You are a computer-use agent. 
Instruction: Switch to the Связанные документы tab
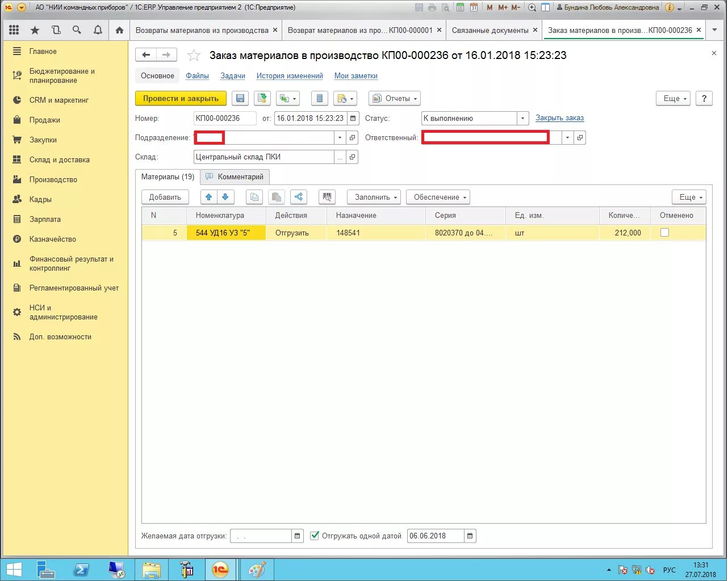point(491,30)
